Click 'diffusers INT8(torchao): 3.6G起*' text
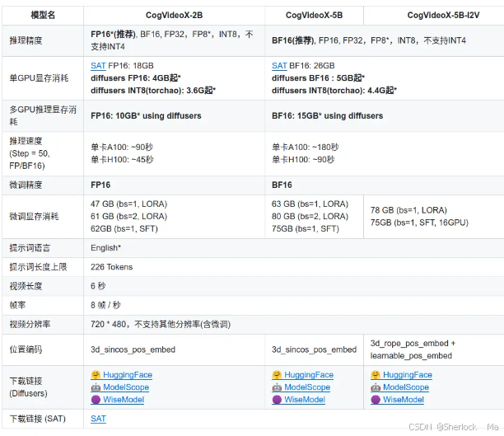The width and height of the screenshot is (504, 436). pyautogui.click(x=153, y=91)
